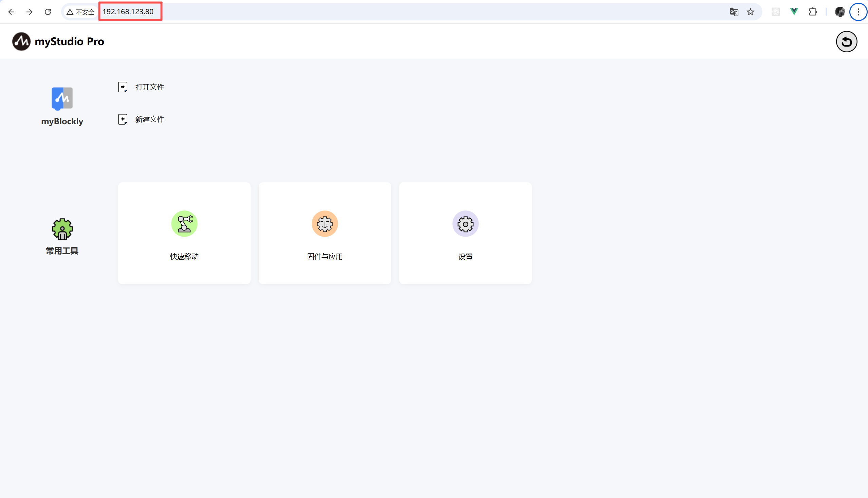This screenshot has width=868, height=498.
Task: Open the Vue devtools extension icon
Action: coord(794,12)
